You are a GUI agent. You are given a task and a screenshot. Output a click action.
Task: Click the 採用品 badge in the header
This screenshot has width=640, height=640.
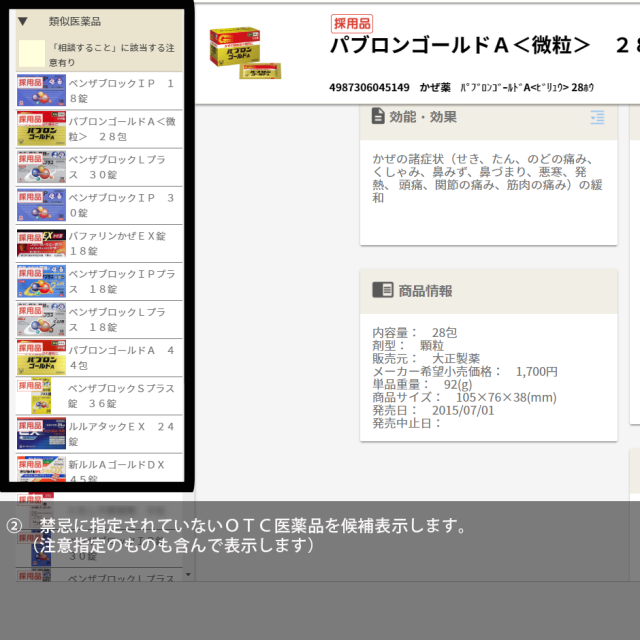pos(352,23)
